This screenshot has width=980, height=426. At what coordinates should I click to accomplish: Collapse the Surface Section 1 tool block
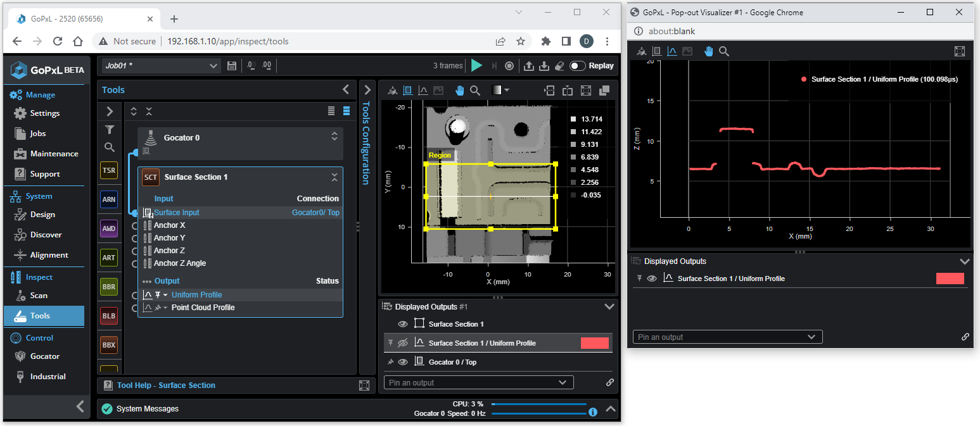[x=334, y=177]
